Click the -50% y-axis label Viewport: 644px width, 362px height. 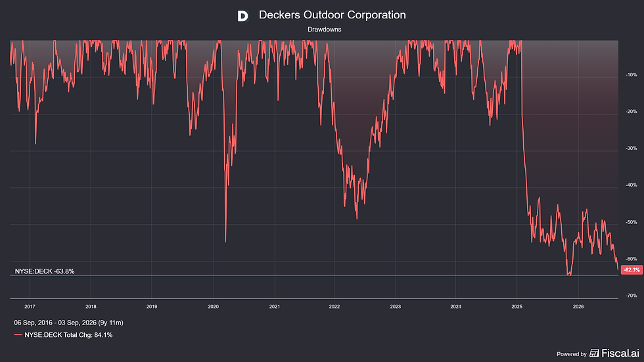tap(632, 222)
